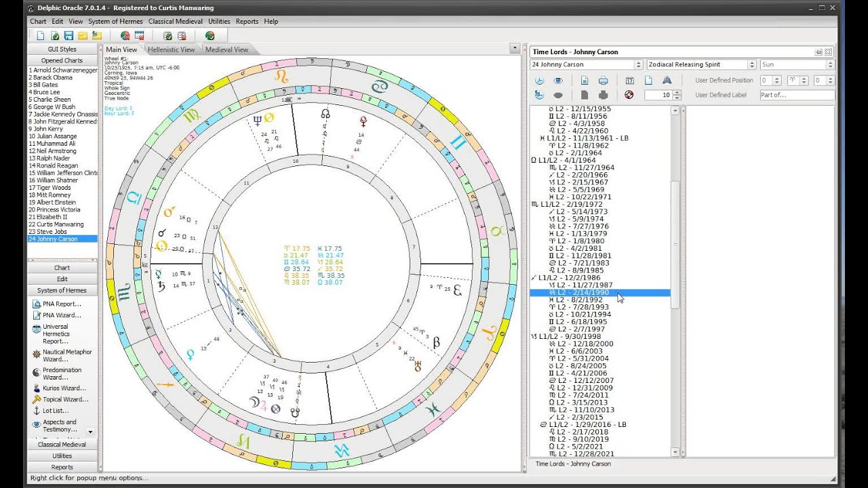The image size is (868, 488).
Task: Switch to the Hellenistic View tab
Action: [170, 49]
